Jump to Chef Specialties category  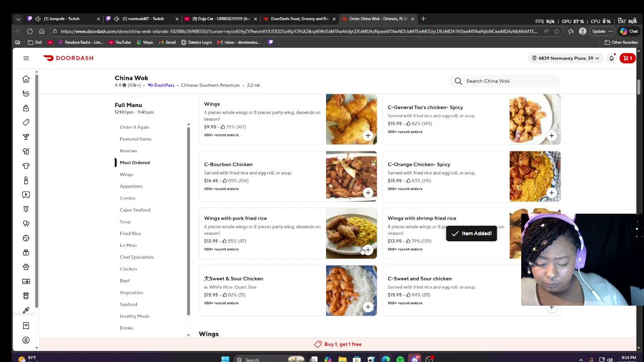click(x=137, y=257)
